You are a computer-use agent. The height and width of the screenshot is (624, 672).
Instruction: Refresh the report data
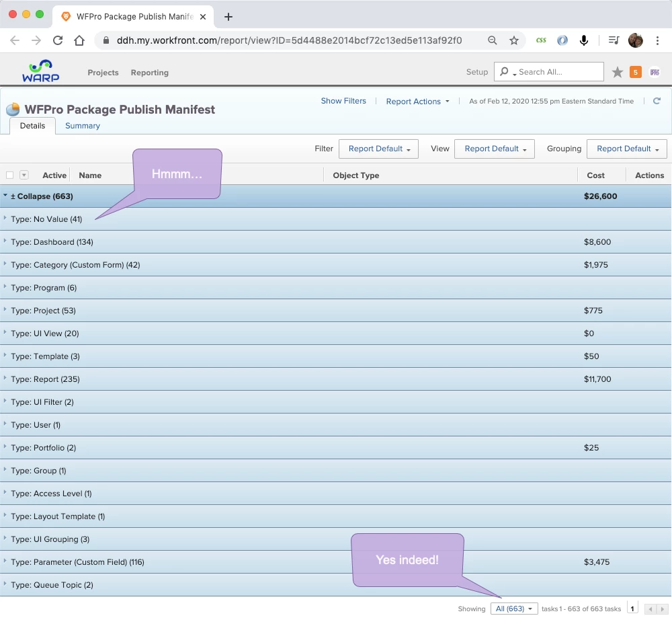657,101
